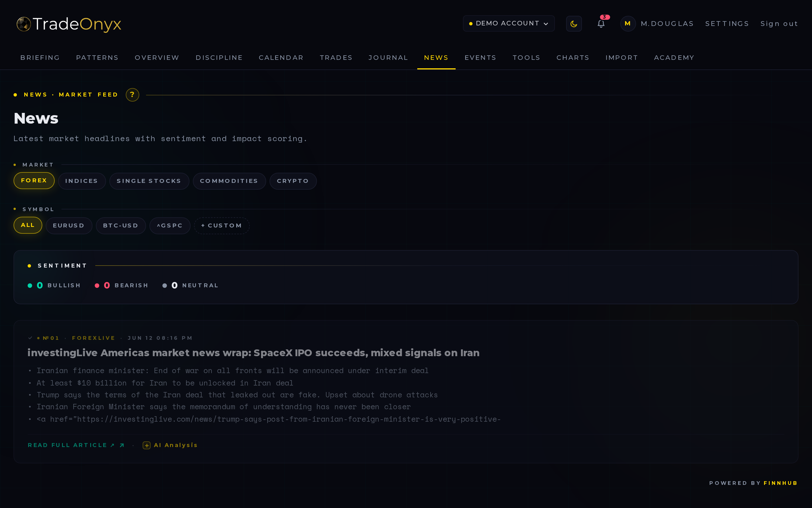
Task: Click the JUN 12 08:16 PM timestamp
Action: click(160, 338)
